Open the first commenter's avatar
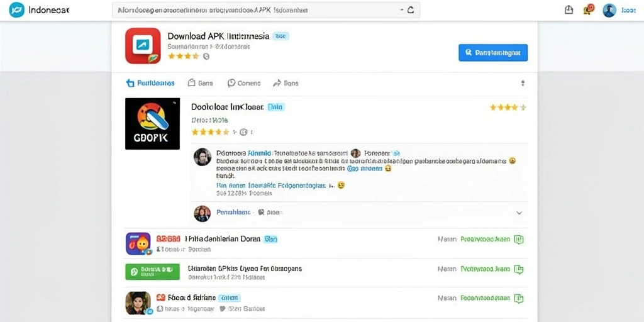The width and height of the screenshot is (644, 322). pos(203,157)
